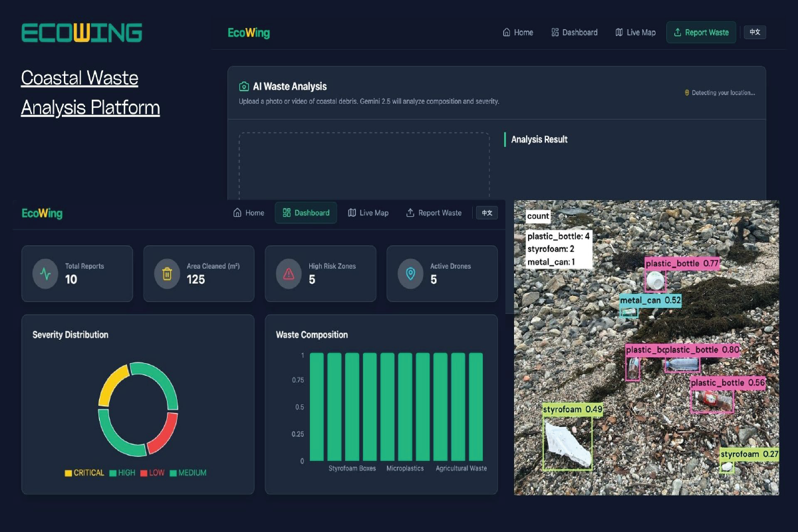Open Dashboard from the top navigation bar
Screen dimensions: 798x532
tap(574, 33)
